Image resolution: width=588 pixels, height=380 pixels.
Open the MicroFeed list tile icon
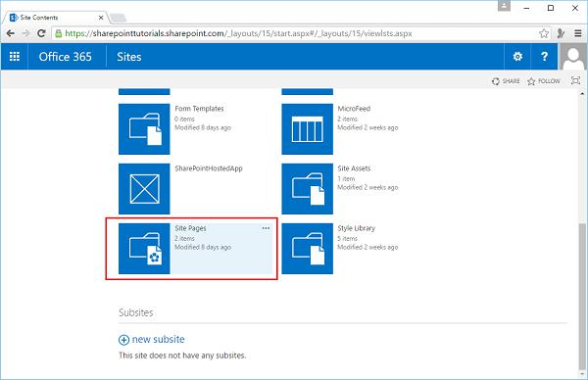(307, 129)
